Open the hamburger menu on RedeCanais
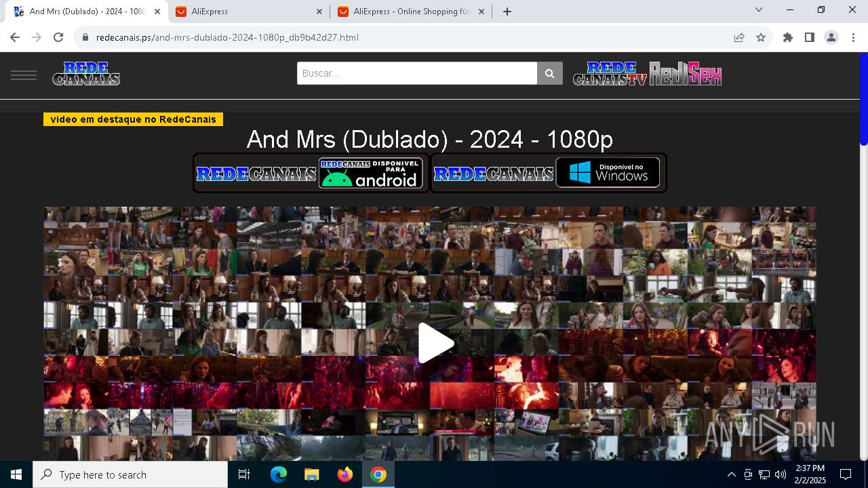Viewport: 868px width, 488px height. [x=24, y=75]
